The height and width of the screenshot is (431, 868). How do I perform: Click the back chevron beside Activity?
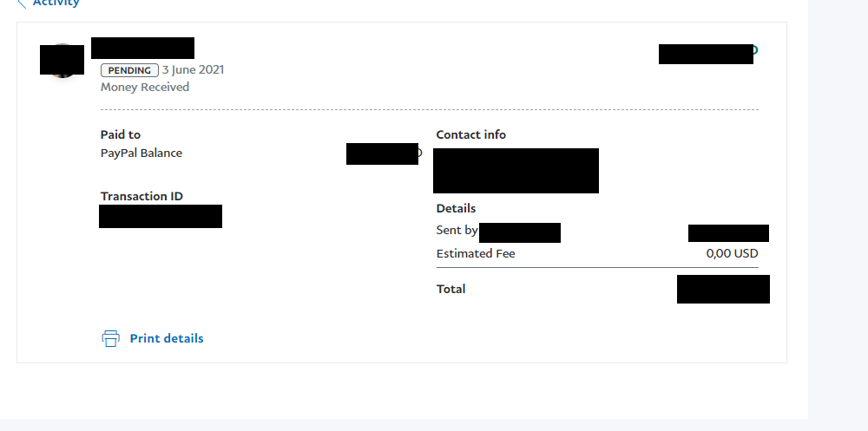coord(22,3)
